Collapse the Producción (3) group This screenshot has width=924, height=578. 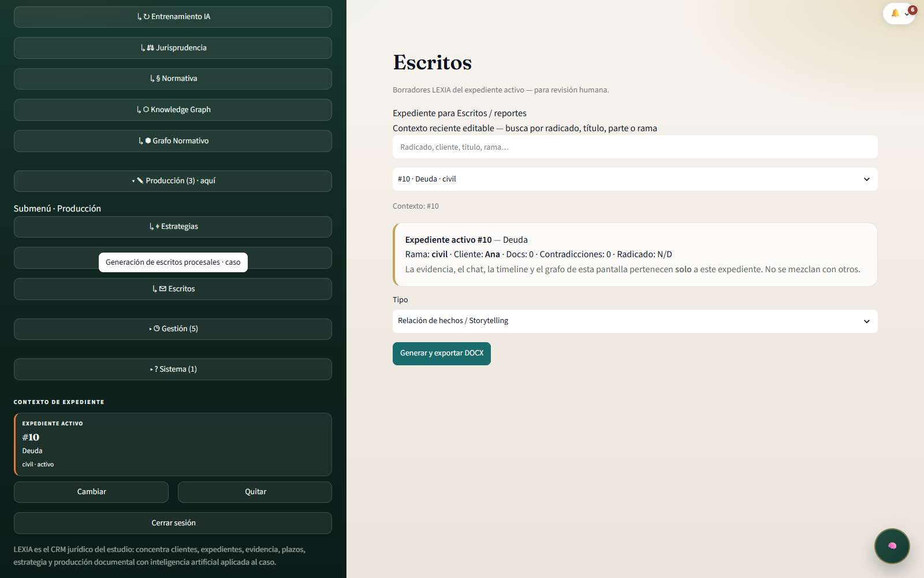[173, 181]
